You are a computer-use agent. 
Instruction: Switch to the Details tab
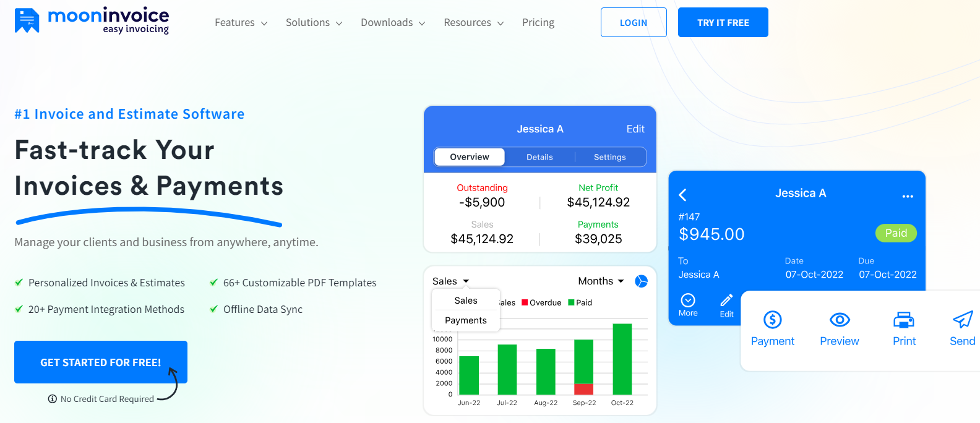pos(539,157)
